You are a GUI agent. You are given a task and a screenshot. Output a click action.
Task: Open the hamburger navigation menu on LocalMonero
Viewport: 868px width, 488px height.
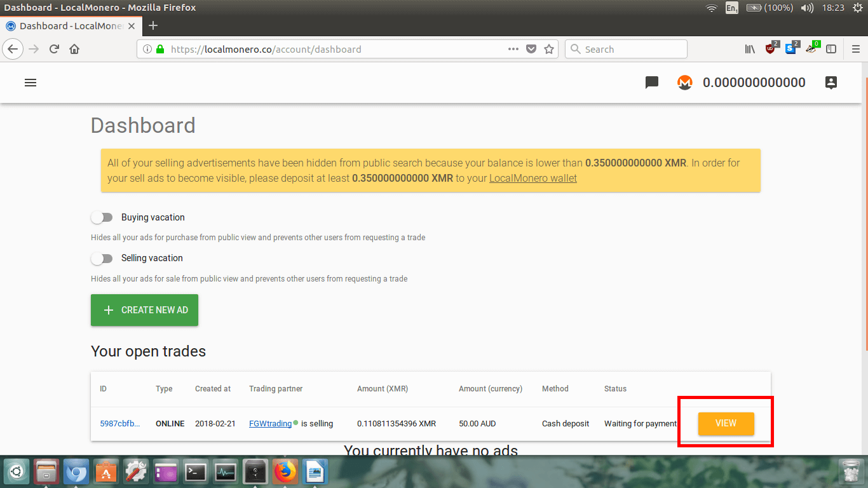[x=31, y=83]
